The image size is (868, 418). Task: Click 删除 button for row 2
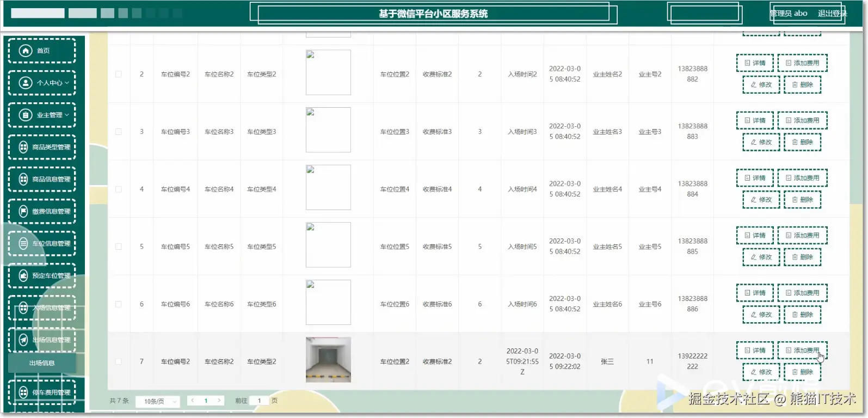pyautogui.click(x=803, y=85)
